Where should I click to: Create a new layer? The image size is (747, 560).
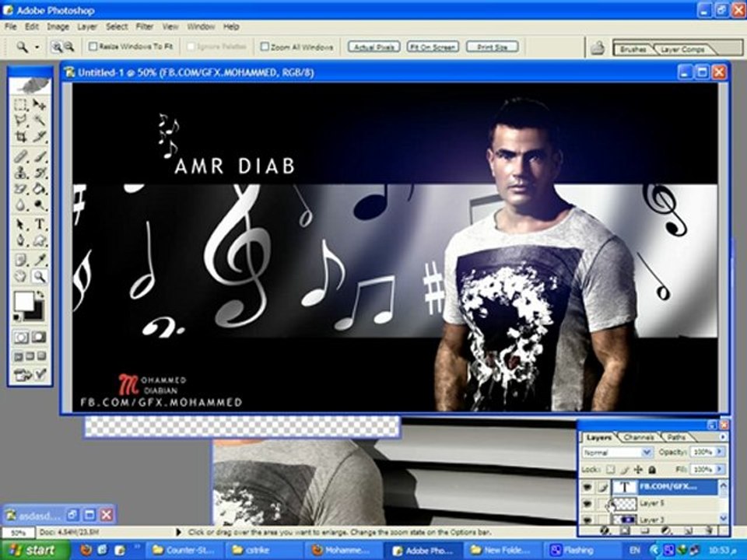[688, 530]
